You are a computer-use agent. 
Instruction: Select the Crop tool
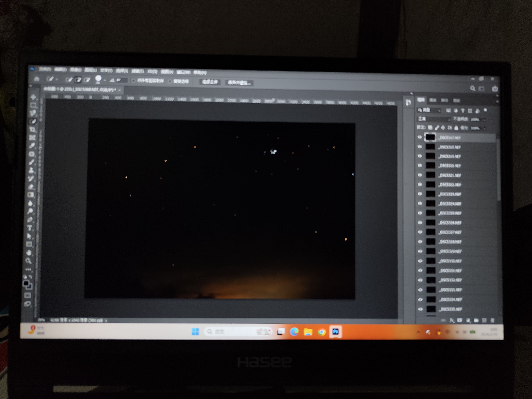(x=32, y=129)
